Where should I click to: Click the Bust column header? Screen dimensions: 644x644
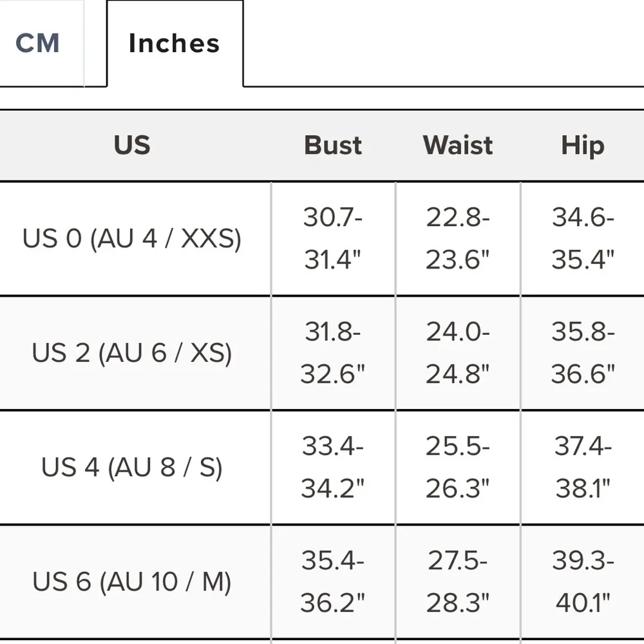tap(333, 146)
